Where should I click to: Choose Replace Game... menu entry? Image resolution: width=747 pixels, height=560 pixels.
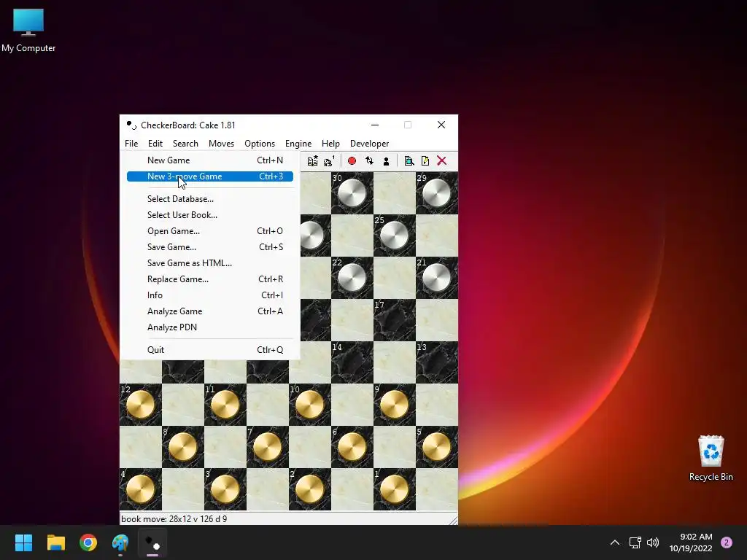click(x=209, y=279)
